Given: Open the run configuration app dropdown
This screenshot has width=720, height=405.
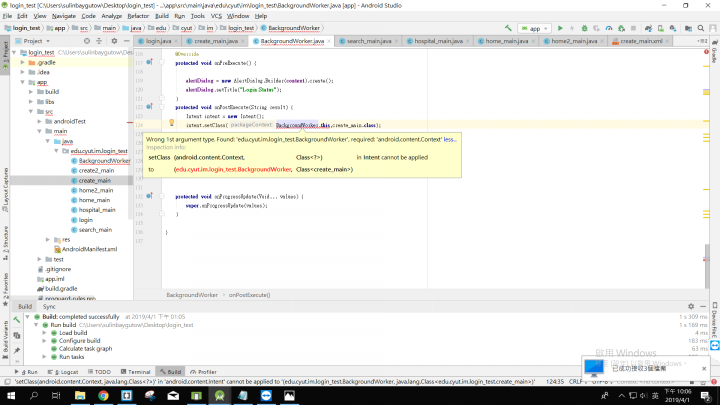Looking at the screenshot, I should 534,28.
